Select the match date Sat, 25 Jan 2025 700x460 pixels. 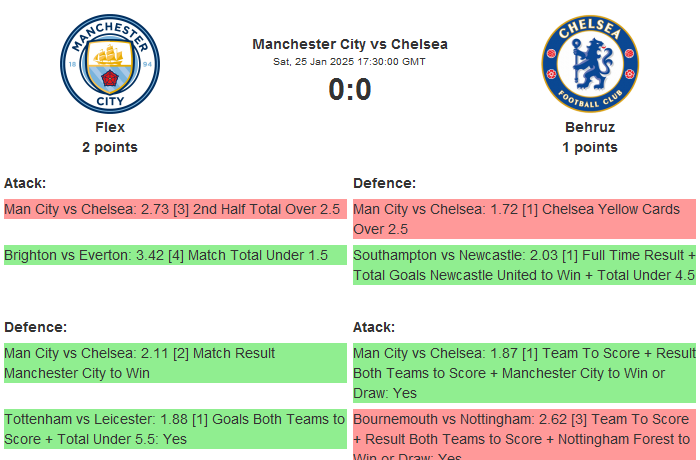(350, 62)
